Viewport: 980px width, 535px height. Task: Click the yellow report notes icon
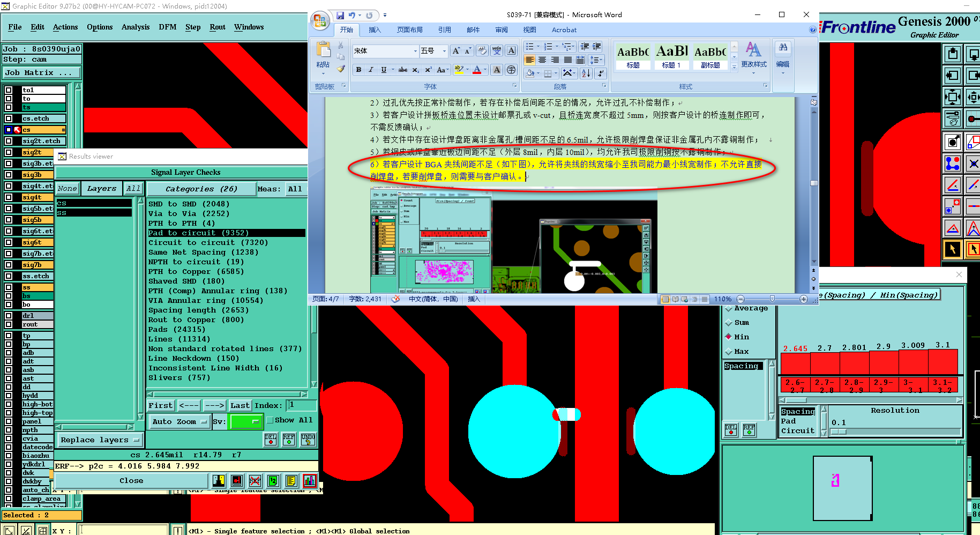click(x=291, y=480)
